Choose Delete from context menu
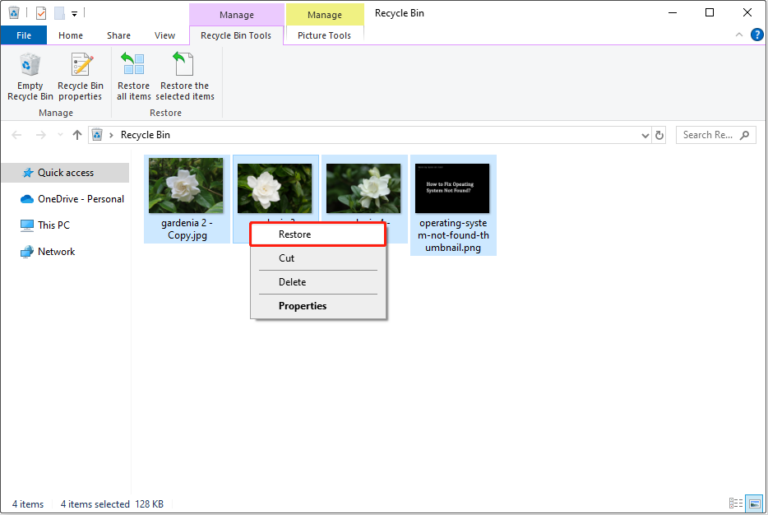Screen dimensions: 768x515 [x=317, y=282]
